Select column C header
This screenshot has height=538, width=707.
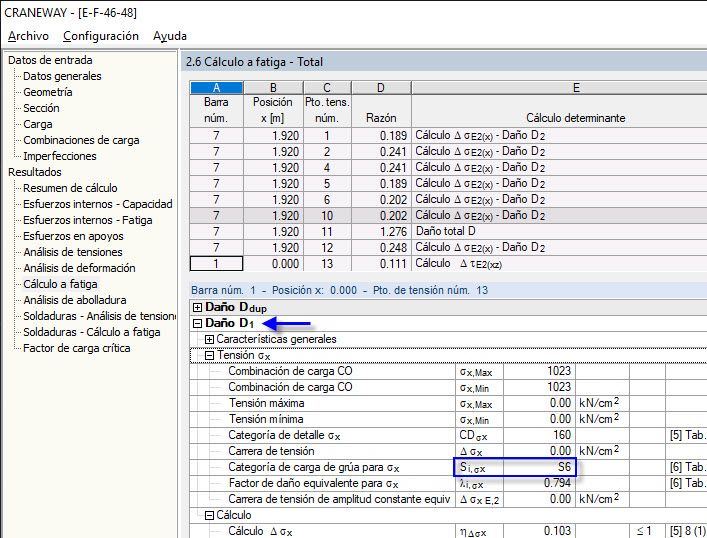(x=327, y=87)
